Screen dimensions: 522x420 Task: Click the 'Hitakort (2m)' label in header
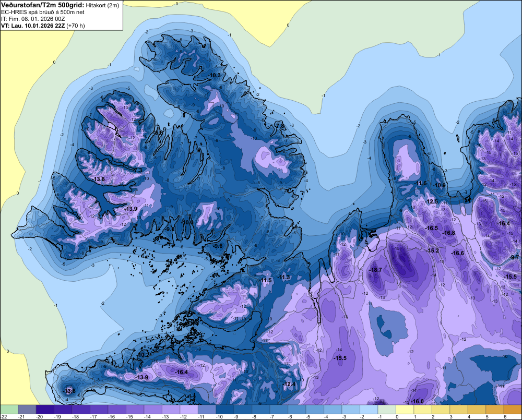point(102,5)
